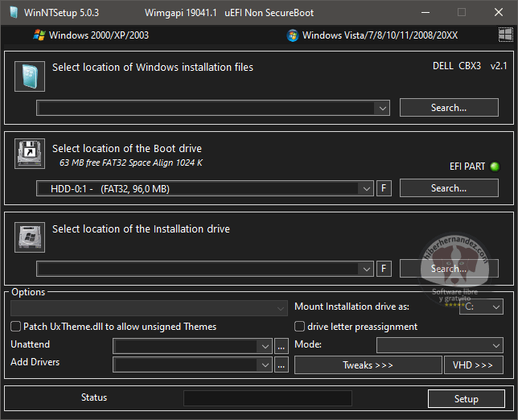Click the Boot drive floppy icon
This screenshot has height=420, width=518.
pyautogui.click(x=30, y=154)
